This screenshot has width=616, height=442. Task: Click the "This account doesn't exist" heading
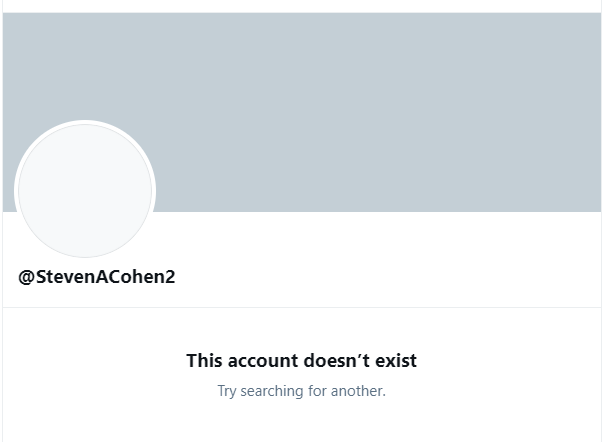pos(301,360)
